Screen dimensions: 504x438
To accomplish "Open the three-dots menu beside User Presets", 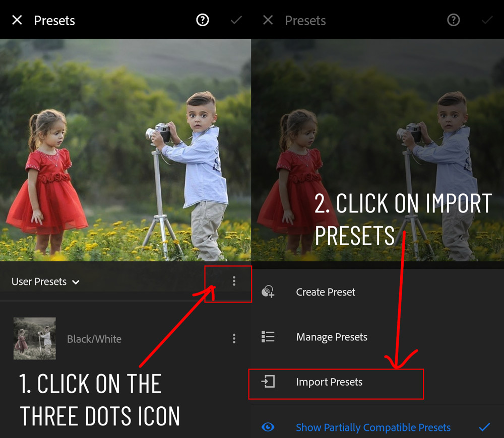I will [234, 281].
